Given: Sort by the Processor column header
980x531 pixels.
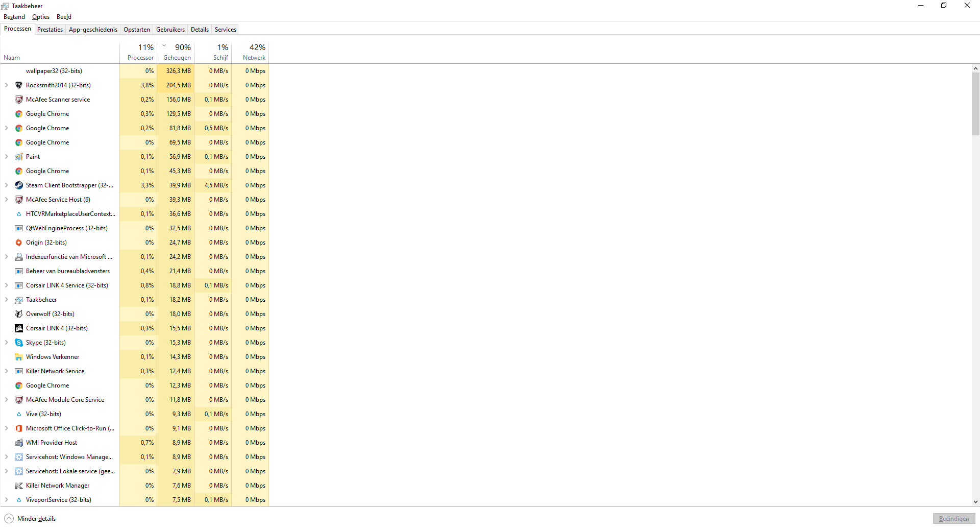Looking at the screenshot, I should pyautogui.click(x=138, y=52).
